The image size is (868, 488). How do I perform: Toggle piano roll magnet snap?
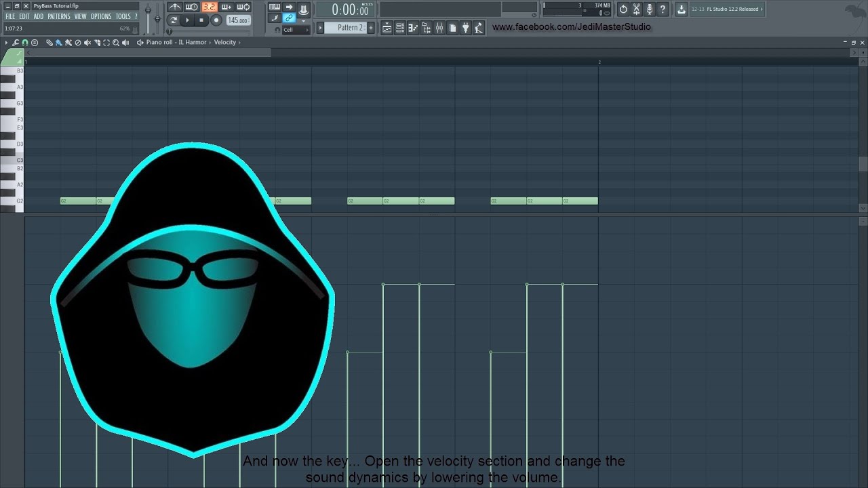tap(25, 43)
